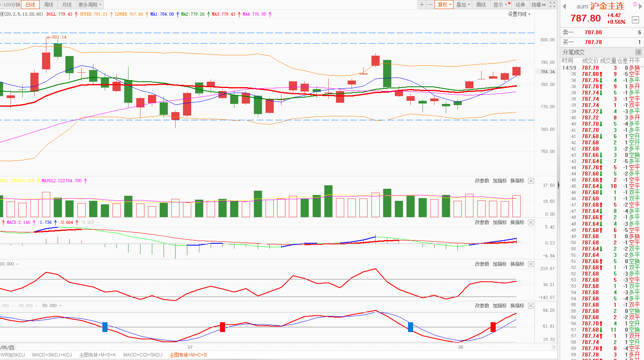Image resolution: width=644 pixels, height=360 pixels.
Task: Close the CCI indicator panel
Action: tap(531, 264)
